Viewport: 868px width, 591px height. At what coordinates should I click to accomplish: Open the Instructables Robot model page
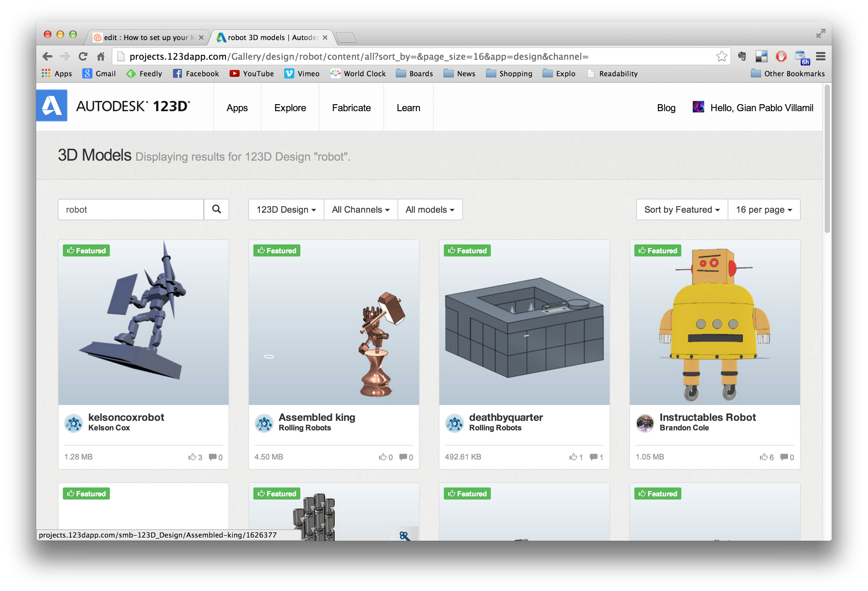(x=708, y=417)
